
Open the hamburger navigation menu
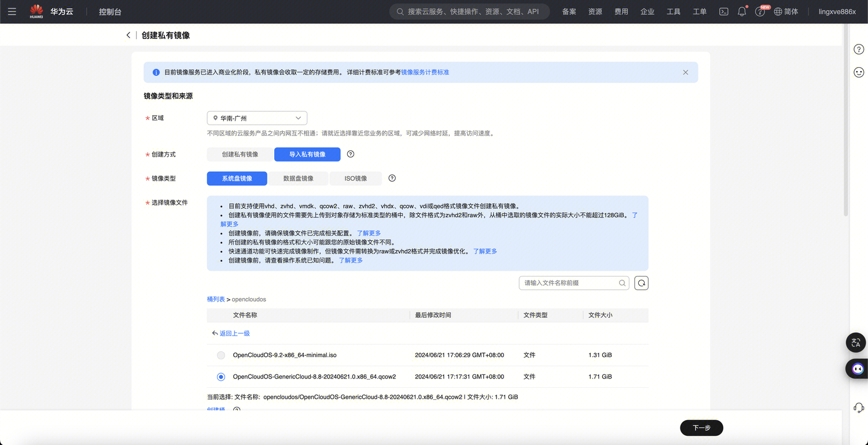[x=12, y=12]
